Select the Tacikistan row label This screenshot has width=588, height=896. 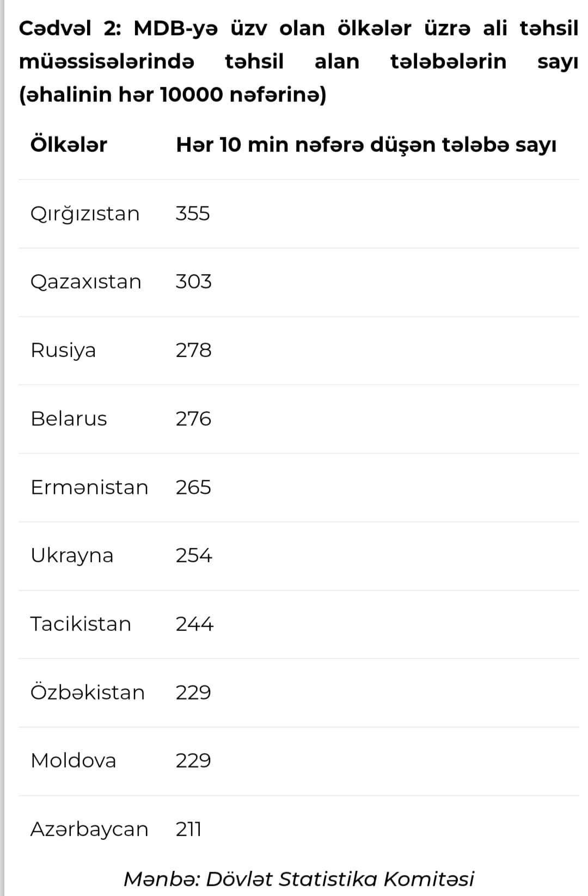pyautogui.click(x=81, y=624)
